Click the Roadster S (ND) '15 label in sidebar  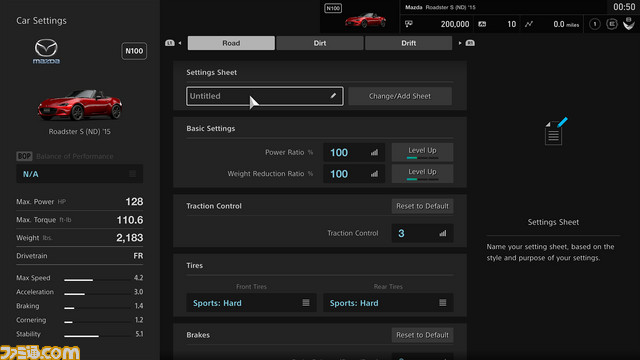tap(80, 131)
